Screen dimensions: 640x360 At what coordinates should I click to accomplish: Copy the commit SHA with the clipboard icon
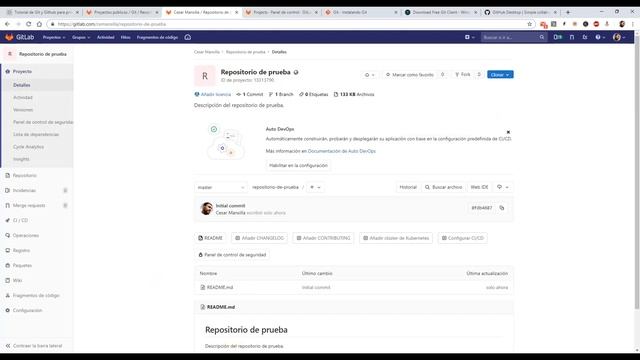tap(502, 208)
